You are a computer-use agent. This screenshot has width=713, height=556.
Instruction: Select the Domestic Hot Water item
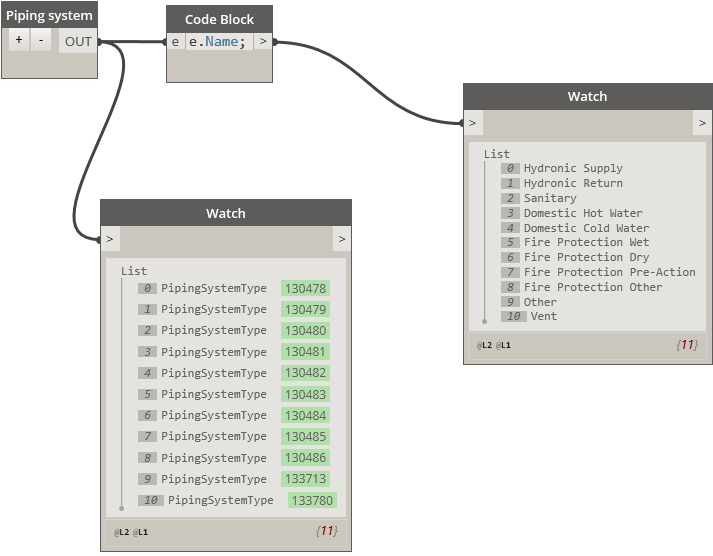(x=583, y=213)
